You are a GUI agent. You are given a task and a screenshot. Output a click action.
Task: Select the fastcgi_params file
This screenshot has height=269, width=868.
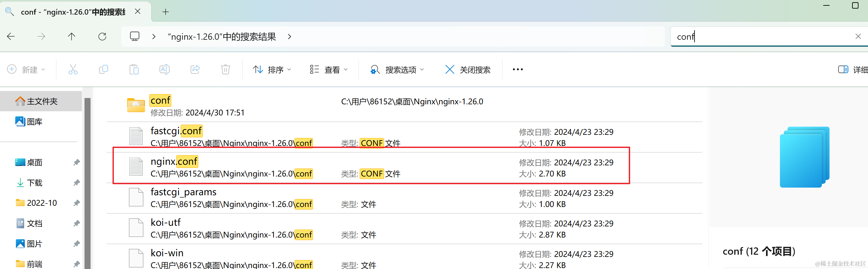point(404,198)
